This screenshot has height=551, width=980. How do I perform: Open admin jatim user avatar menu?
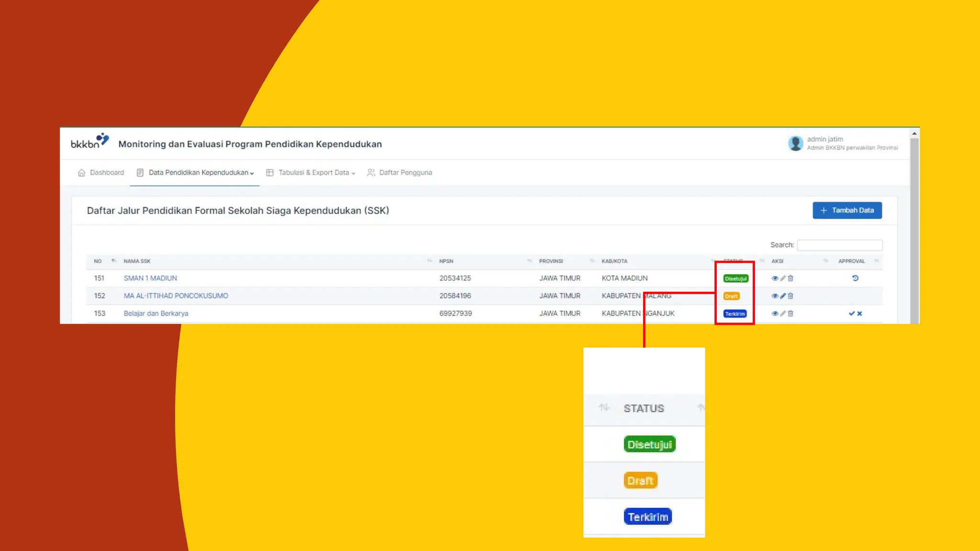click(x=795, y=143)
